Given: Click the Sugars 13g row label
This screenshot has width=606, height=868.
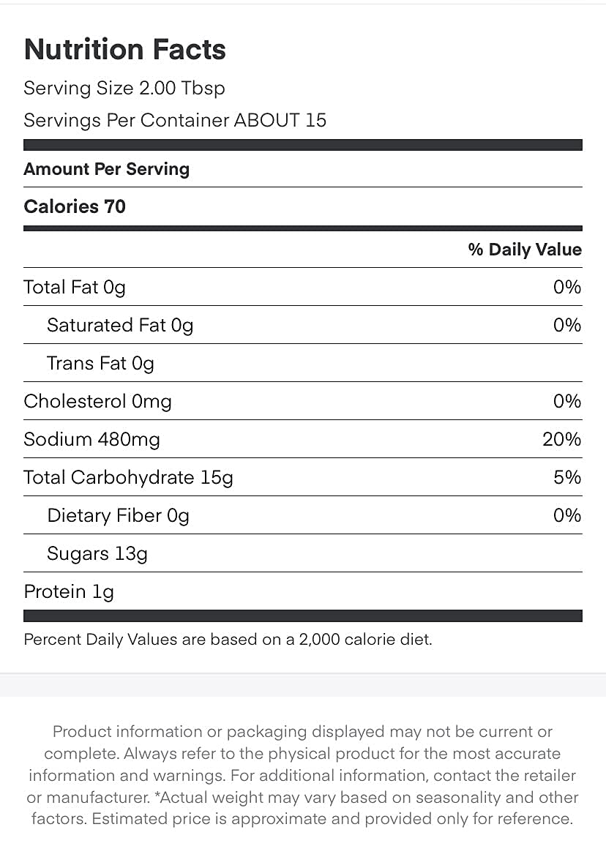Looking at the screenshot, I should (97, 554).
